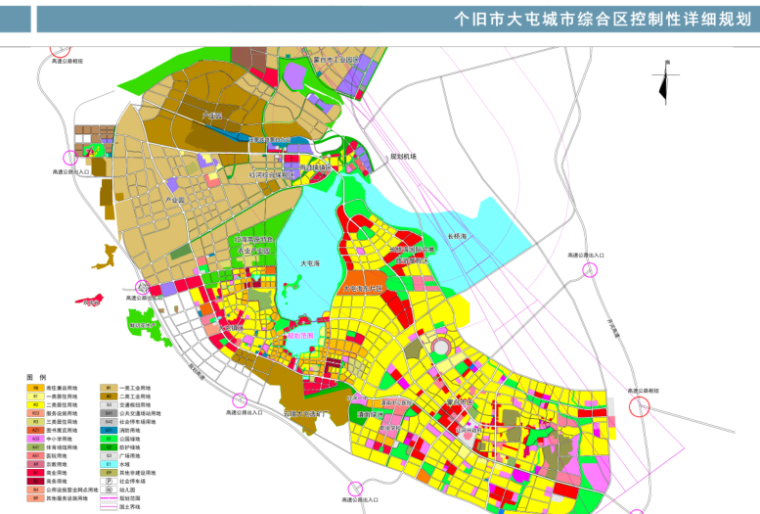Select the 规划机场 airport label
Image resolution: width=760 pixels, height=514 pixels.
tap(402, 157)
